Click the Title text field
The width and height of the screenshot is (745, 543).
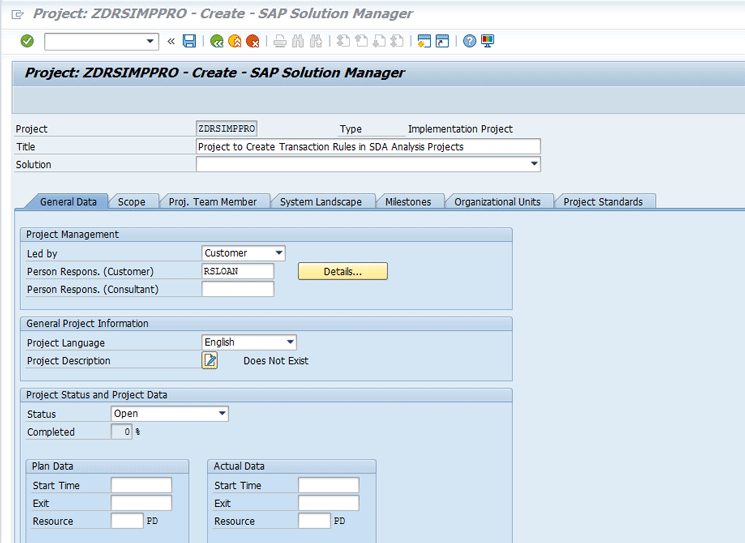click(368, 147)
